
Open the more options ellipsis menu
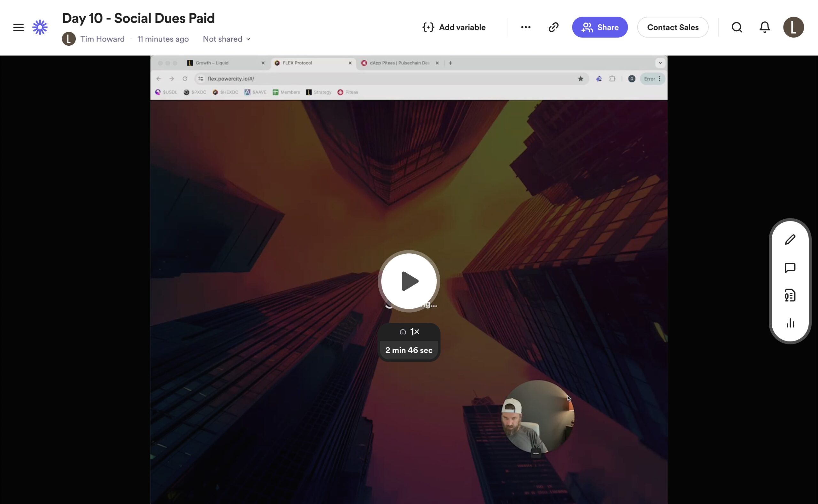(525, 27)
